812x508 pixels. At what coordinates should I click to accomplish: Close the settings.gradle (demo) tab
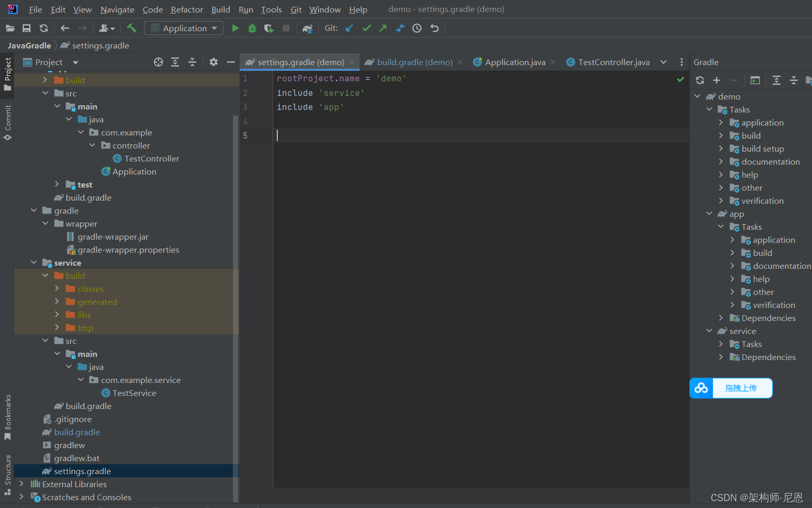click(x=352, y=62)
